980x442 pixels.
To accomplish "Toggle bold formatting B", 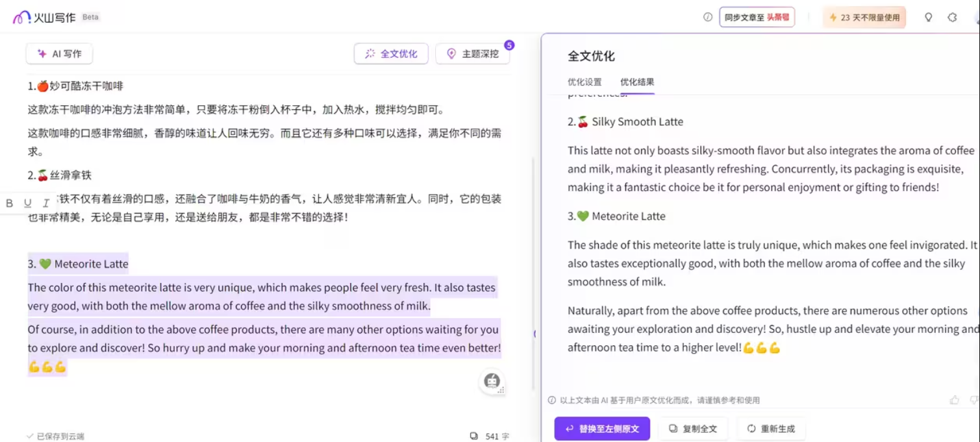I will click(x=9, y=203).
